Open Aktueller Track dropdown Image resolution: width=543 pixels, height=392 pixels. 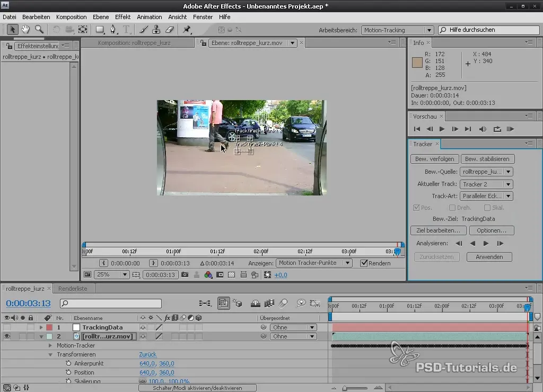click(x=486, y=184)
